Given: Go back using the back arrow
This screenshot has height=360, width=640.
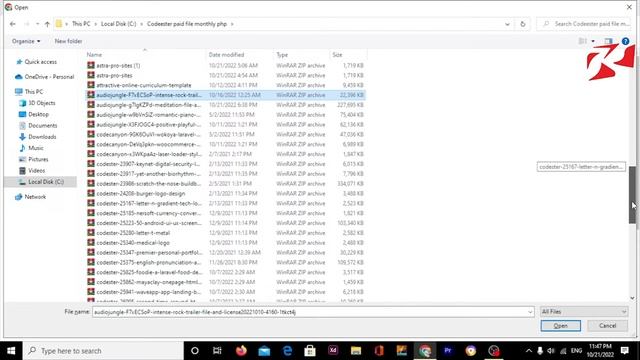Looking at the screenshot, I should 13,24.
